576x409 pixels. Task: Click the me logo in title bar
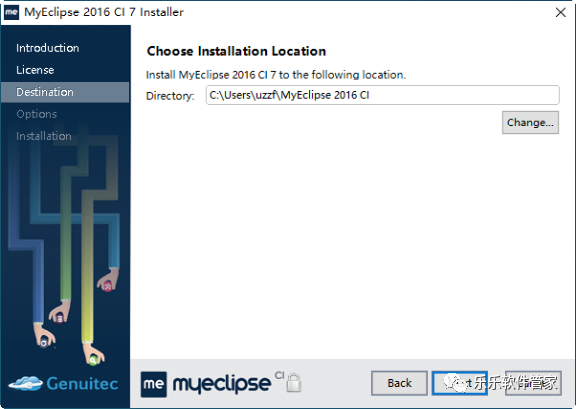11,12
